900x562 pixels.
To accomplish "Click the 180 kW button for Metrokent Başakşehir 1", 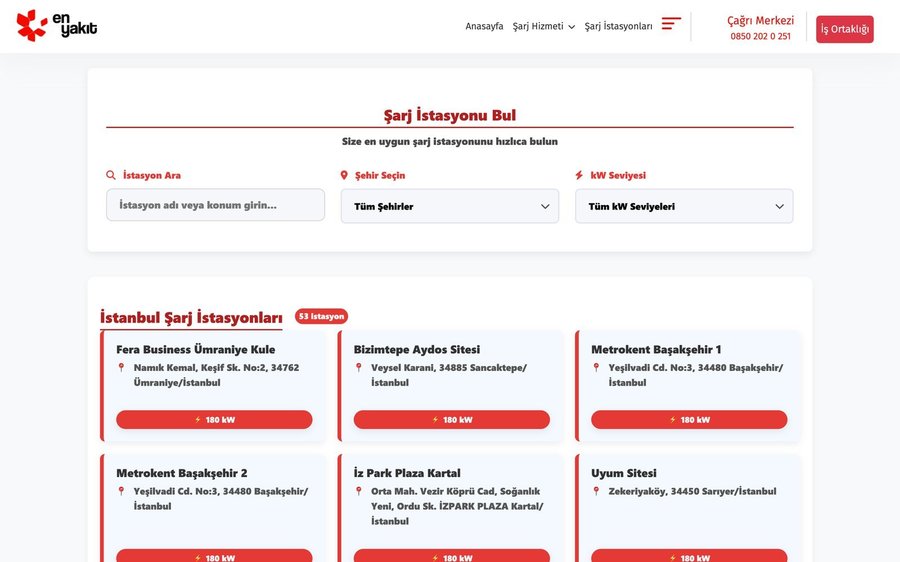I will [x=689, y=420].
